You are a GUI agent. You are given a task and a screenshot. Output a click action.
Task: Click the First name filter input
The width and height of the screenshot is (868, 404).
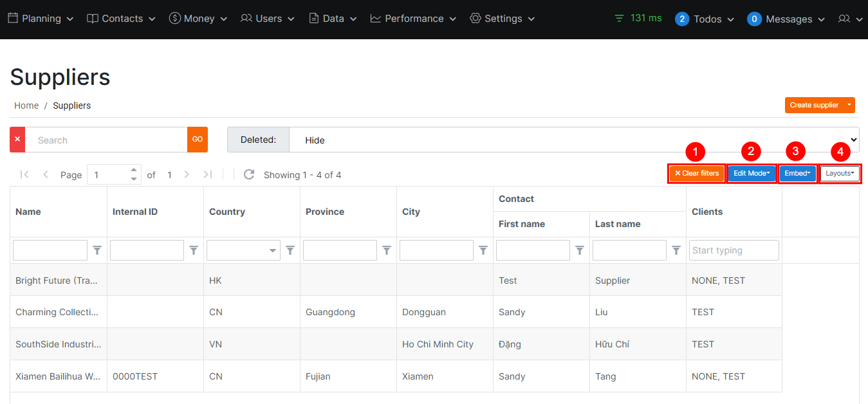point(533,250)
